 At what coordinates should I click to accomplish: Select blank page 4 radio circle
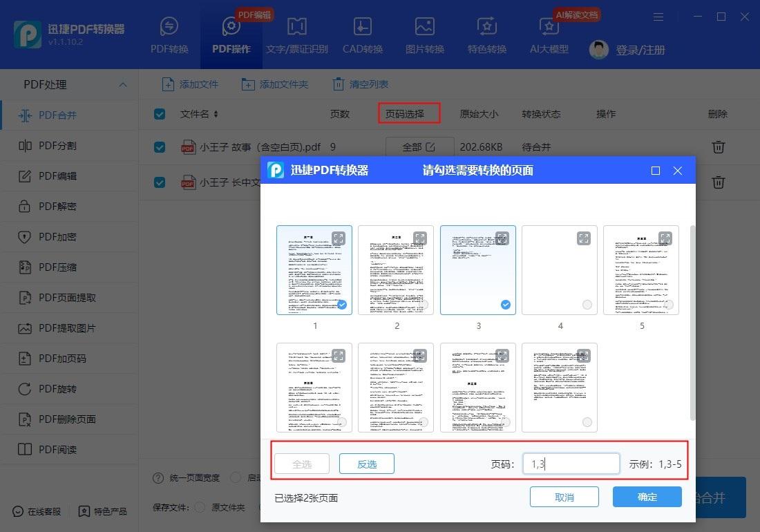pyautogui.click(x=587, y=304)
